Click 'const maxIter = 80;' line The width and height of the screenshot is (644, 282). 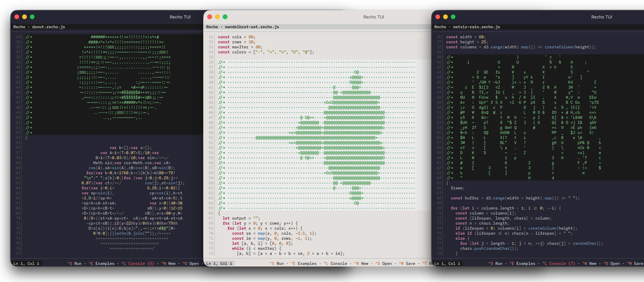pyautogui.click(x=240, y=47)
